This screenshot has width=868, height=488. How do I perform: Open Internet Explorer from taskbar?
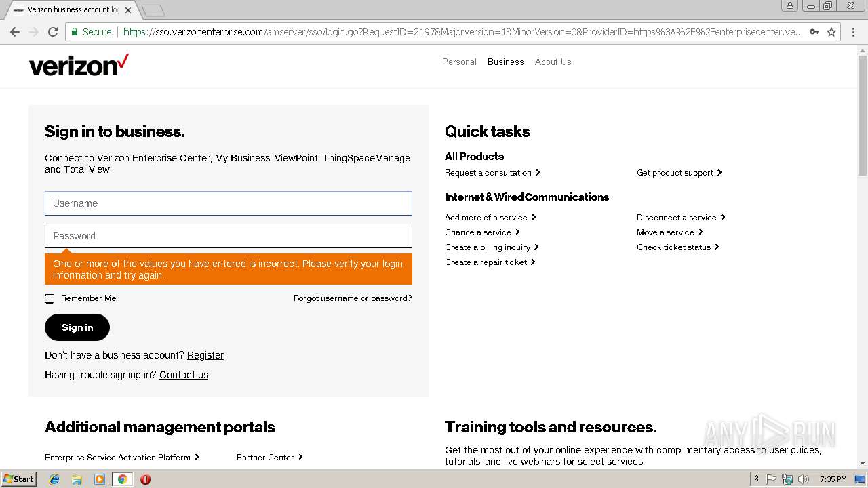point(54,479)
